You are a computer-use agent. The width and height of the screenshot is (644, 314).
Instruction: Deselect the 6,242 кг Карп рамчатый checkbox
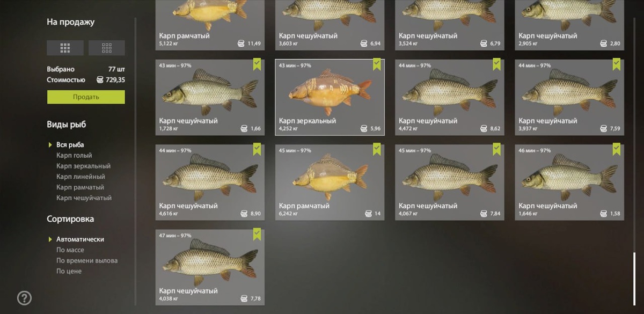click(x=377, y=149)
